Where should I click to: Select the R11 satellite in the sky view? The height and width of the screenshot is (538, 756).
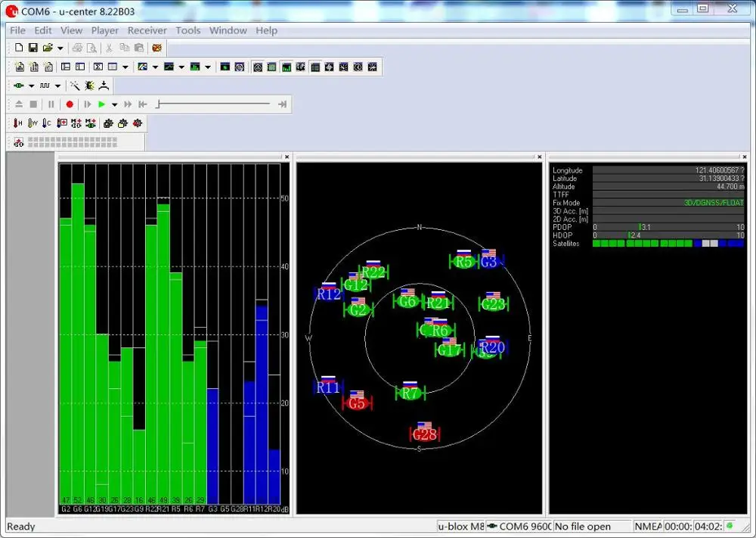328,387
